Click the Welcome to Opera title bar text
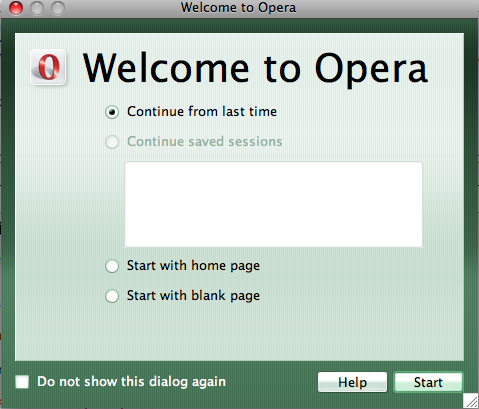Image resolution: width=479 pixels, height=409 pixels. point(238,7)
